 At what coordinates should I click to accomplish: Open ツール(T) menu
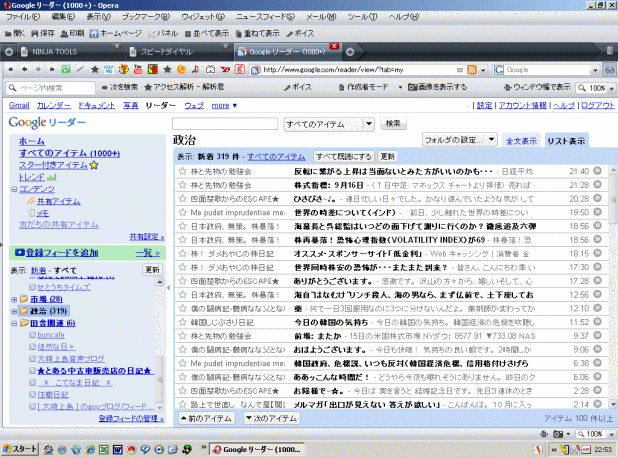362,17
